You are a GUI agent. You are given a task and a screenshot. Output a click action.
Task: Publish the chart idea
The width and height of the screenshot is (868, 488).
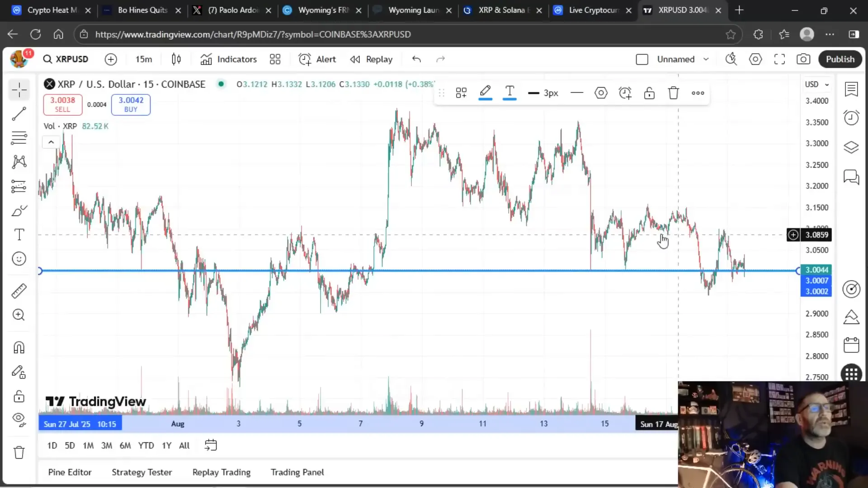840,59
